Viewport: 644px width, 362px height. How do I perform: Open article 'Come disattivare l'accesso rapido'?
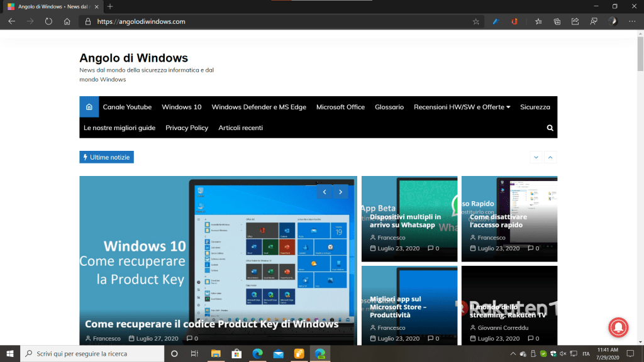(x=497, y=221)
